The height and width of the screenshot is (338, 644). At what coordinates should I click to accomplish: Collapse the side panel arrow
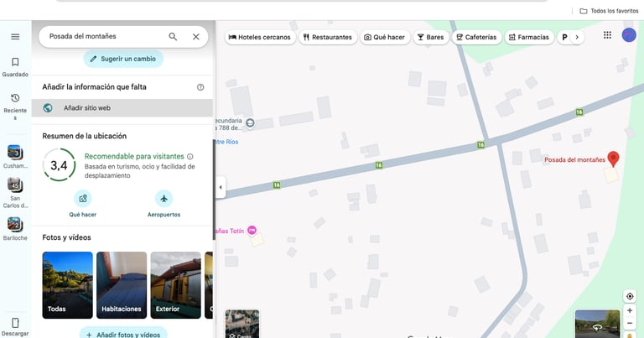pos(221,187)
